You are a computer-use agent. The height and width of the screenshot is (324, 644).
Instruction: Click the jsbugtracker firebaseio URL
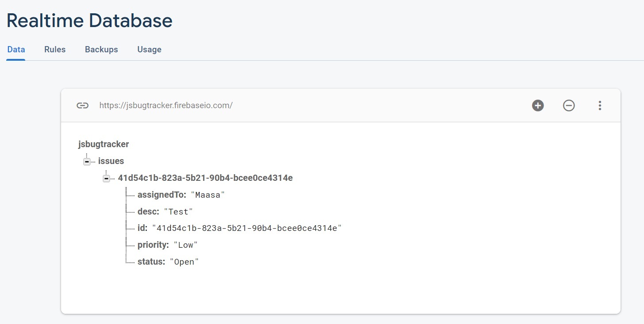(x=166, y=105)
